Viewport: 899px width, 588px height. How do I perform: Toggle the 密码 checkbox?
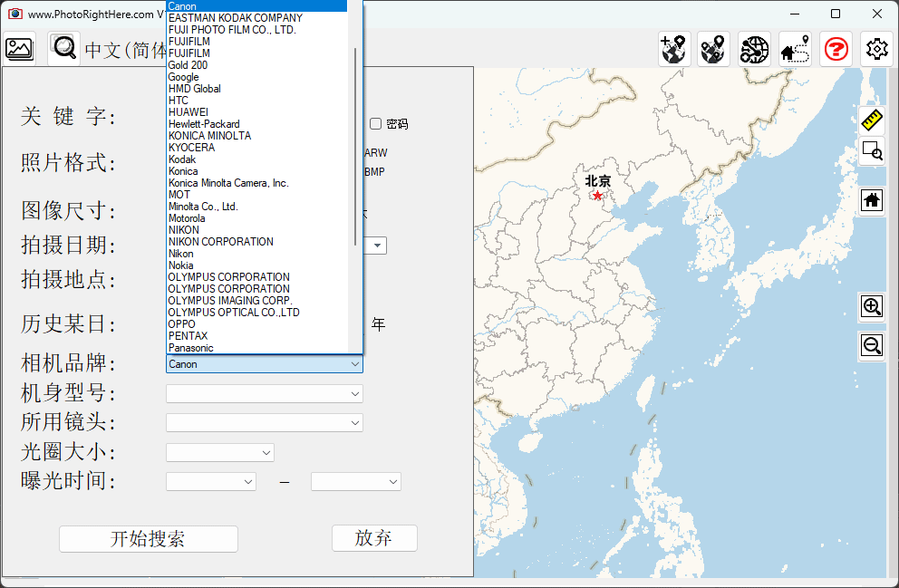click(375, 124)
